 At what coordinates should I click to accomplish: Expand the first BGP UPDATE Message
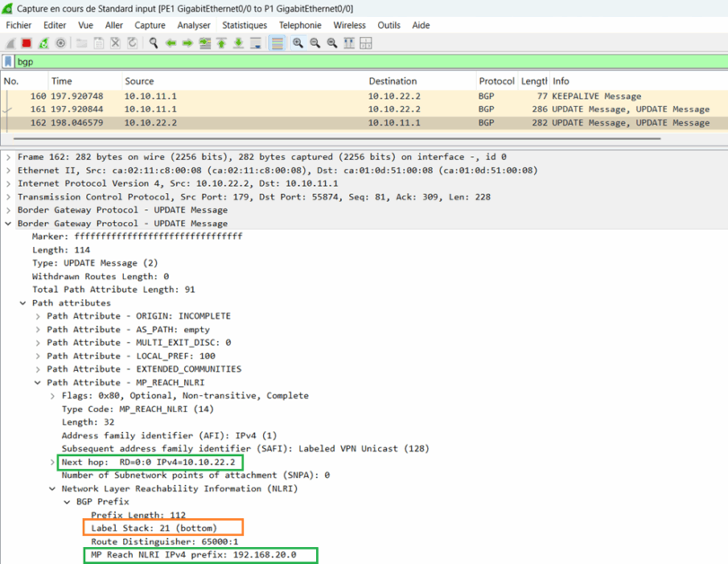click(x=8, y=210)
